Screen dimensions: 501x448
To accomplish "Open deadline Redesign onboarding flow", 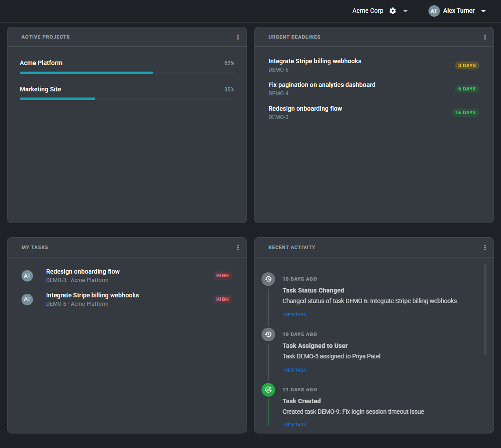I will coord(305,108).
